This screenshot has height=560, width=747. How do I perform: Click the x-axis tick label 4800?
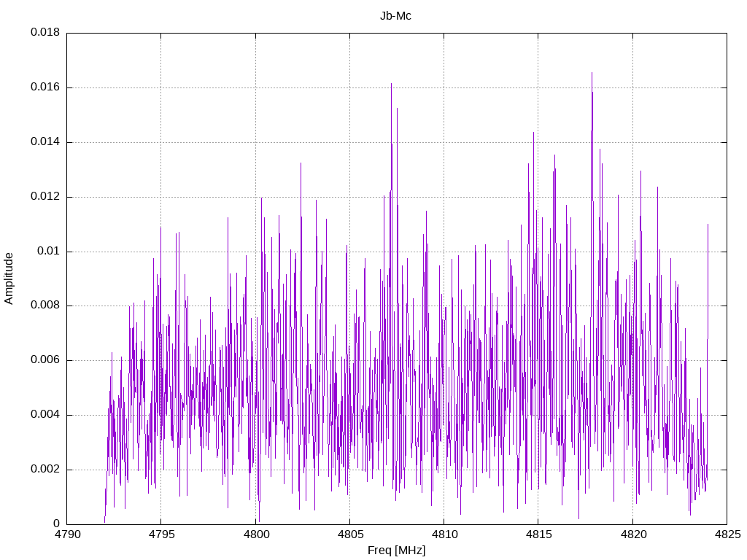coord(255,534)
